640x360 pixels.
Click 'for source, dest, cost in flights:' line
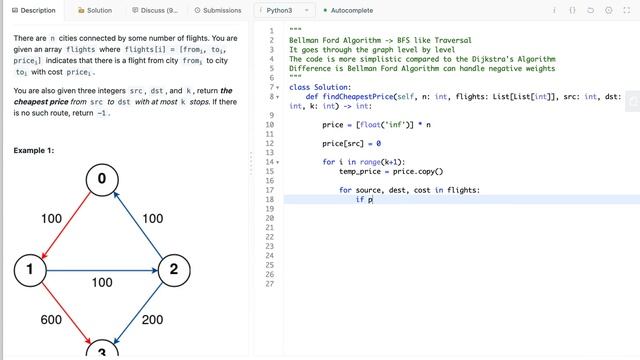pyautogui.click(x=409, y=190)
